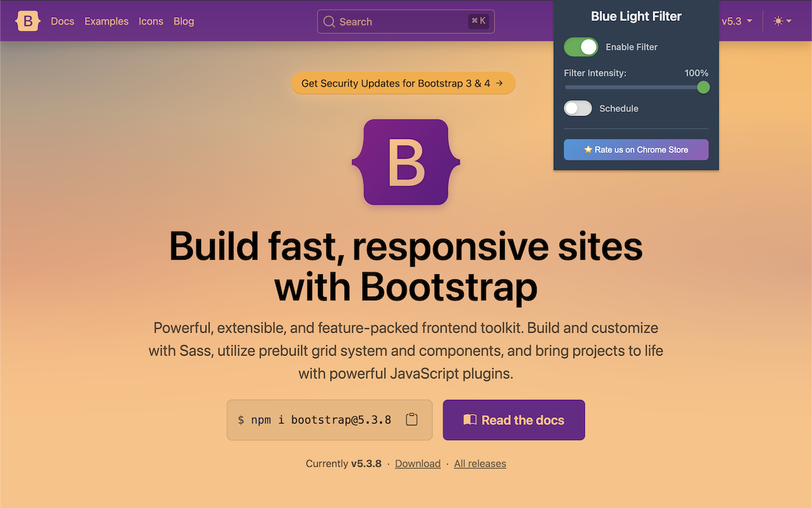Screen dimensions: 812x508
Task: Click the Currently v5.3.8 version text
Action: tap(344, 464)
